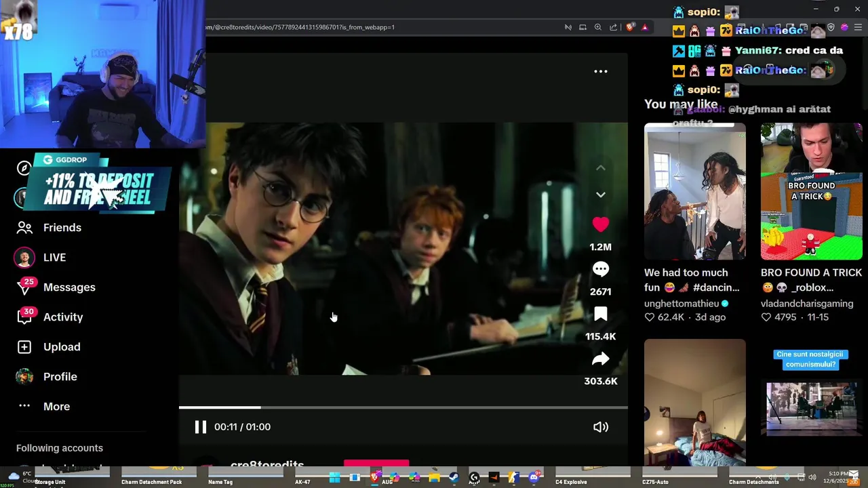Open Friends in the sidebar
This screenshot has height=488, width=868.
point(62,228)
